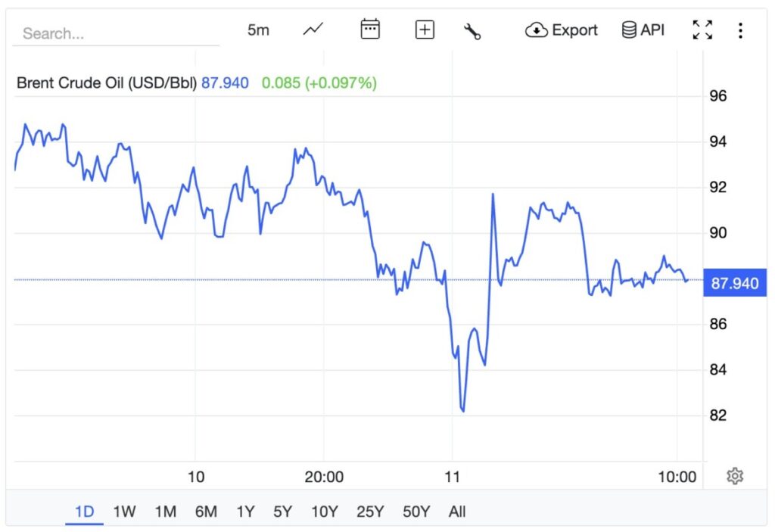Image resolution: width=775 pixels, height=532 pixels.
Task: Open the three-dot more options menu
Action: pos(740,30)
